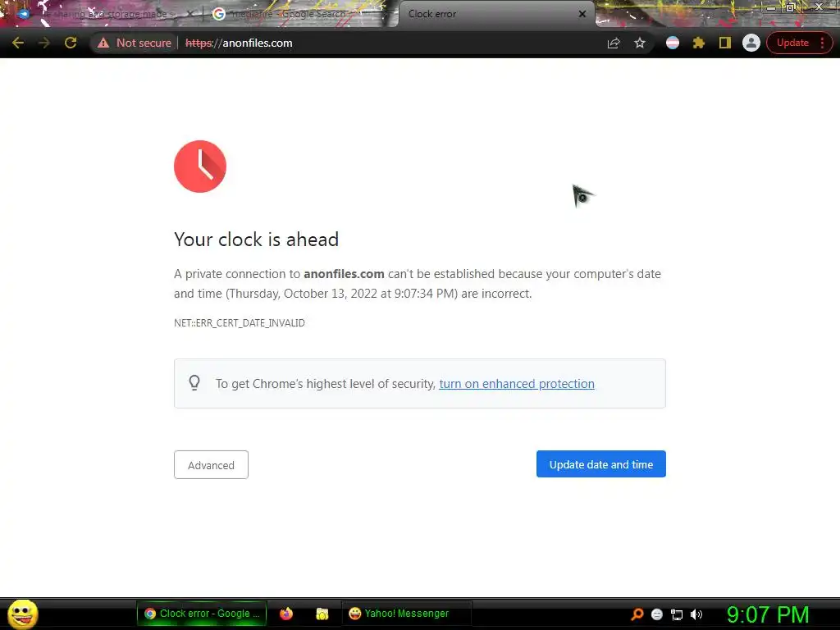Click the lightbulb tip icon
This screenshot has height=630, width=840.
pyautogui.click(x=194, y=383)
